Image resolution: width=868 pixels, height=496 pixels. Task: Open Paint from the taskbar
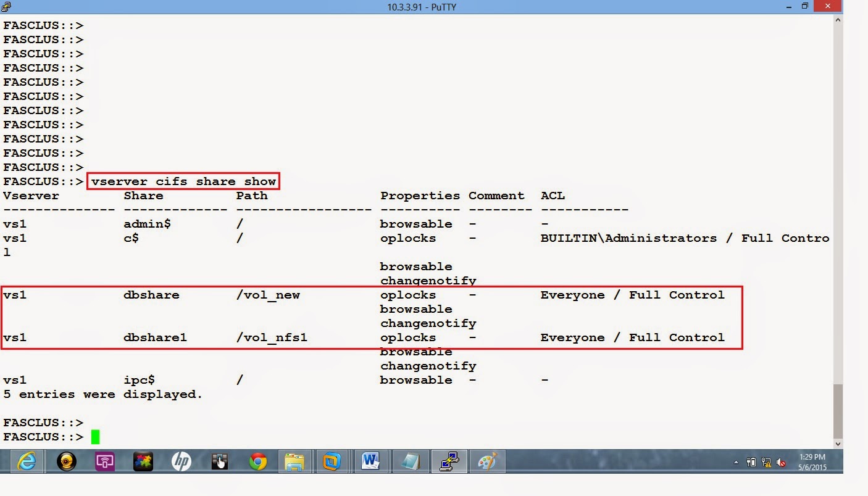point(487,461)
